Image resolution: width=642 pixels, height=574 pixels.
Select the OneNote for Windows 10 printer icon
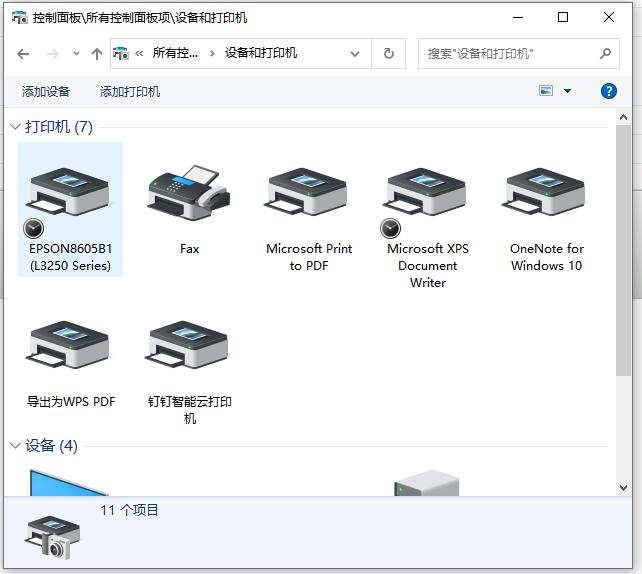(544, 192)
